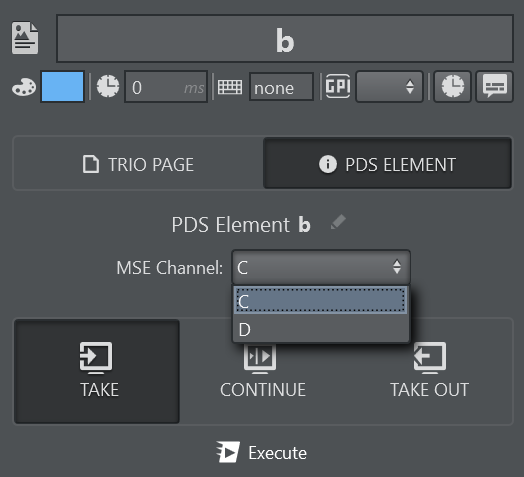Click the color palette icon
Image resolution: width=524 pixels, height=477 pixels.
24,87
